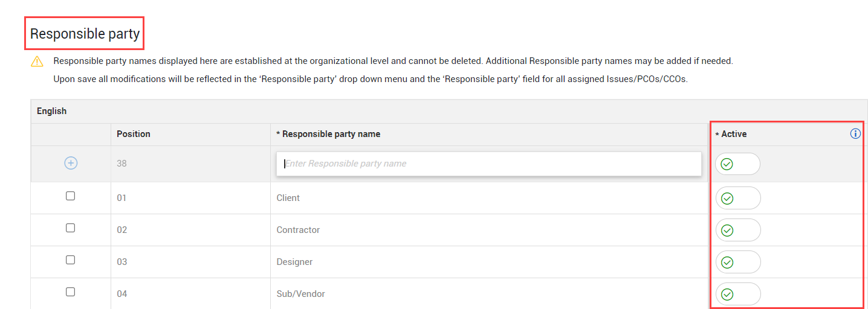Click the yellow warning triangle icon

(37, 61)
